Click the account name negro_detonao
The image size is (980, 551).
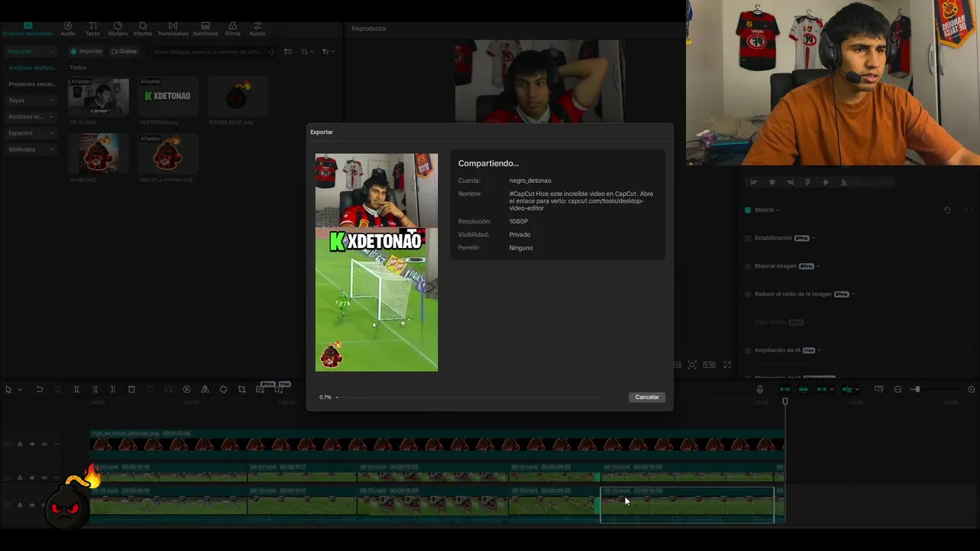[530, 181]
